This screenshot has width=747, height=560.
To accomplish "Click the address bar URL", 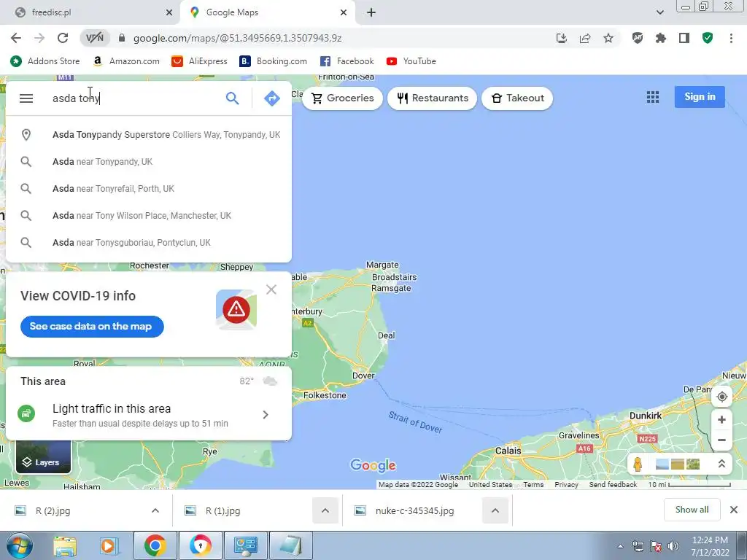I will 237,38.
